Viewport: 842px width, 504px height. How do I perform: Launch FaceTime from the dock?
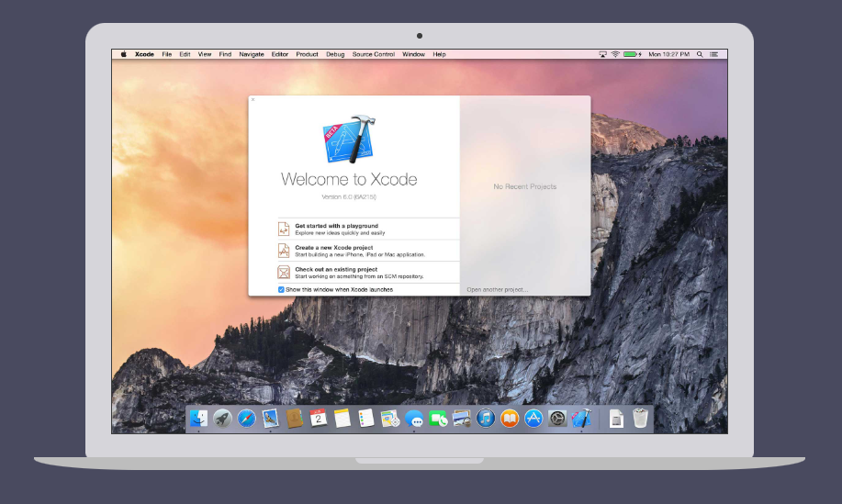[438, 418]
